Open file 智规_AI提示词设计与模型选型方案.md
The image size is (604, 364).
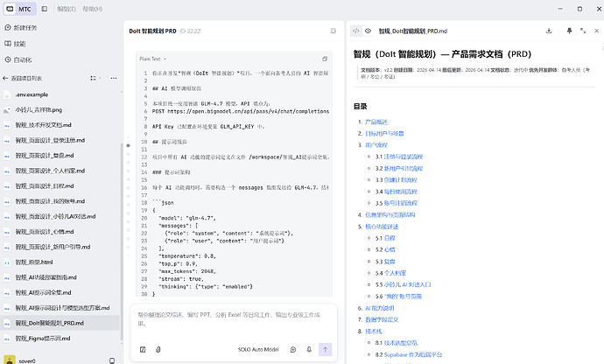pyautogui.click(x=60, y=308)
